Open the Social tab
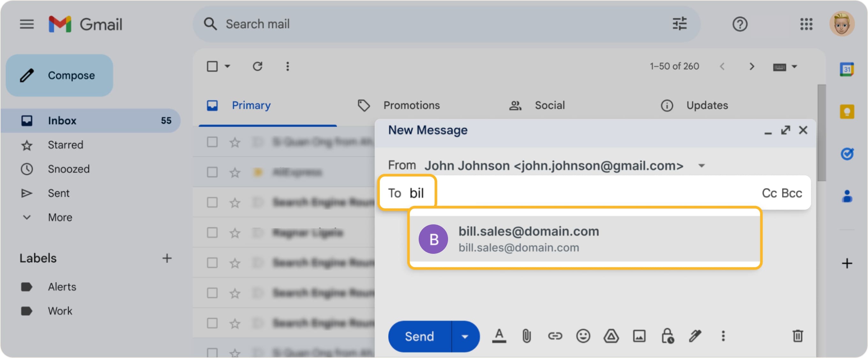This screenshot has height=358, width=868. pyautogui.click(x=550, y=105)
